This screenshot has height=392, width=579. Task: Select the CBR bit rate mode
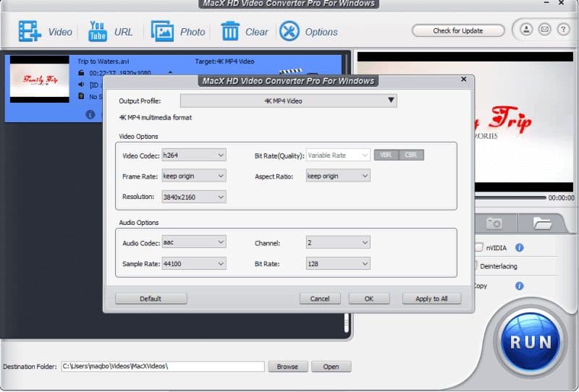[x=411, y=155]
